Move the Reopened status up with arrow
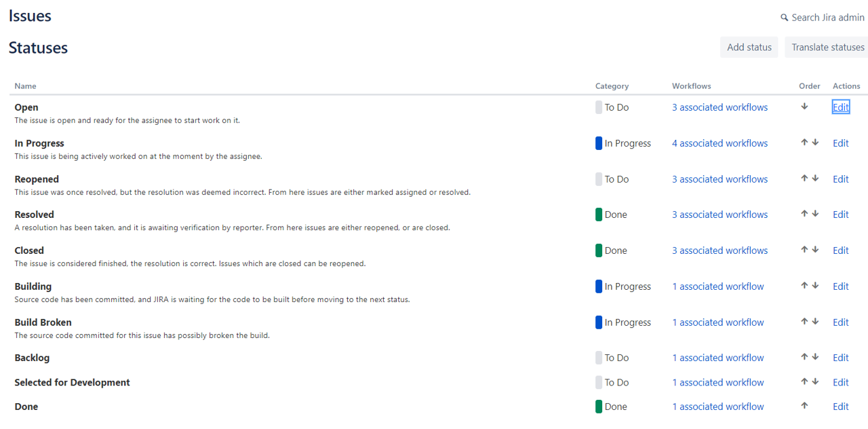Image resolution: width=868 pixels, height=429 pixels. [804, 179]
